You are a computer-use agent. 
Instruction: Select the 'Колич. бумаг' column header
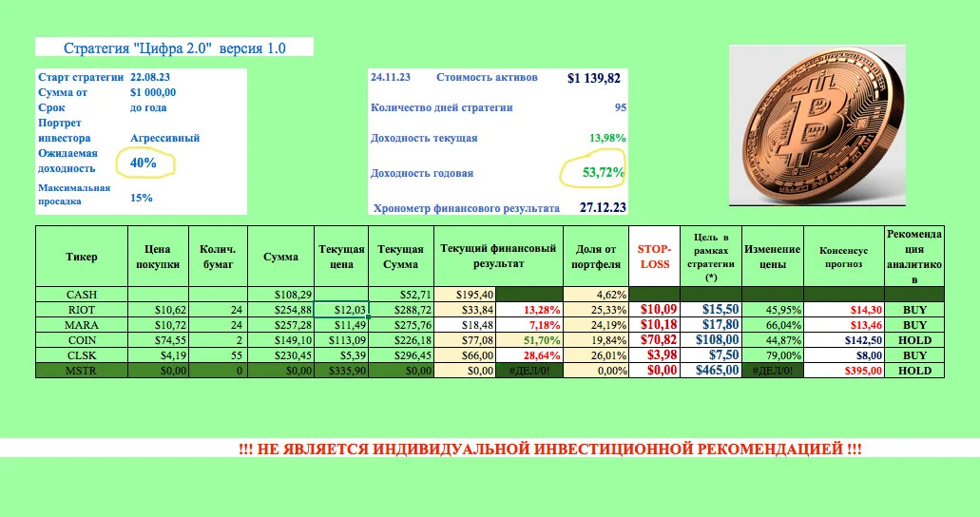[218, 257]
